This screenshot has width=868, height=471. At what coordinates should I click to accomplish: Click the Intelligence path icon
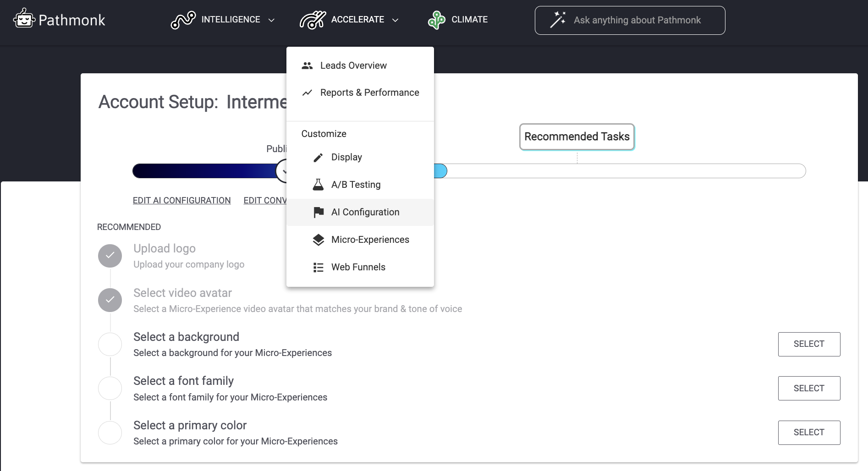(183, 20)
